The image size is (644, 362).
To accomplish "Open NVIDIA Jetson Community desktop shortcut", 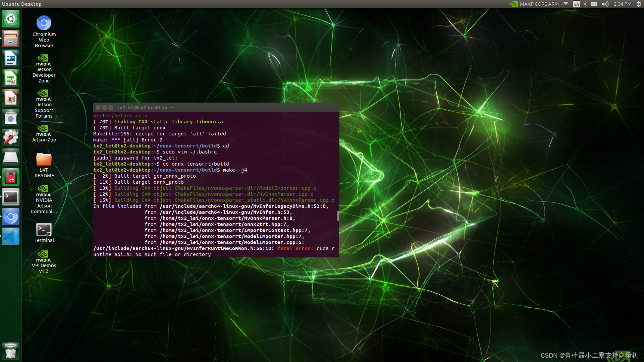I will pyautogui.click(x=44, y=199).
